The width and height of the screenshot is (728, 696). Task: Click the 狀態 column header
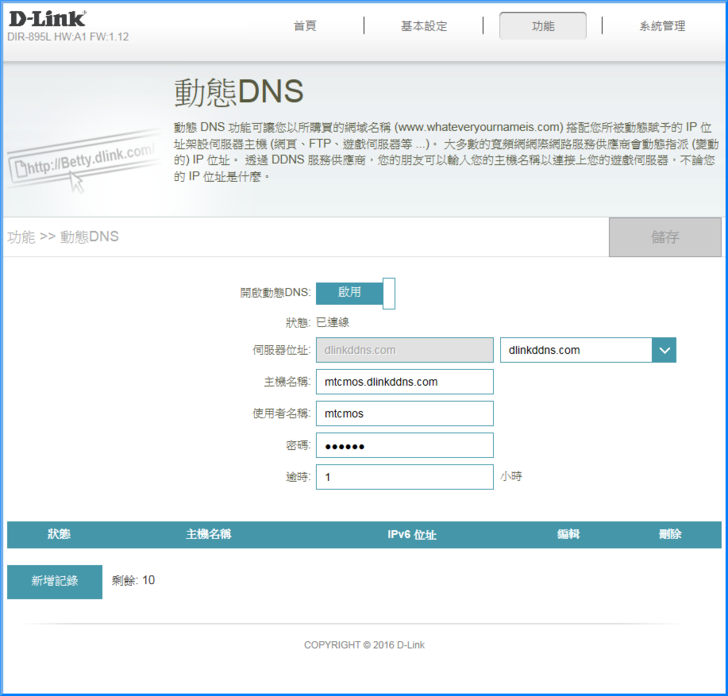point(58,534)
